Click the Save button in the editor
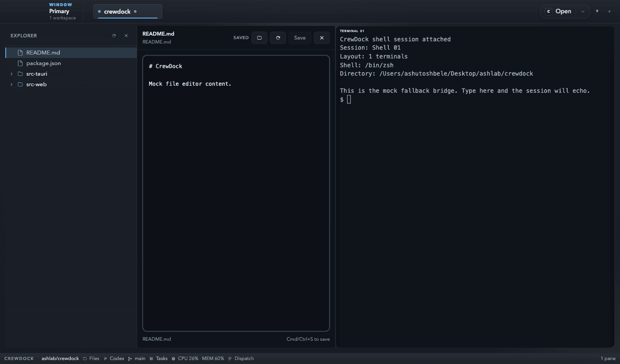The width and height of the screenshot is (620, 364). pos(299,37)
